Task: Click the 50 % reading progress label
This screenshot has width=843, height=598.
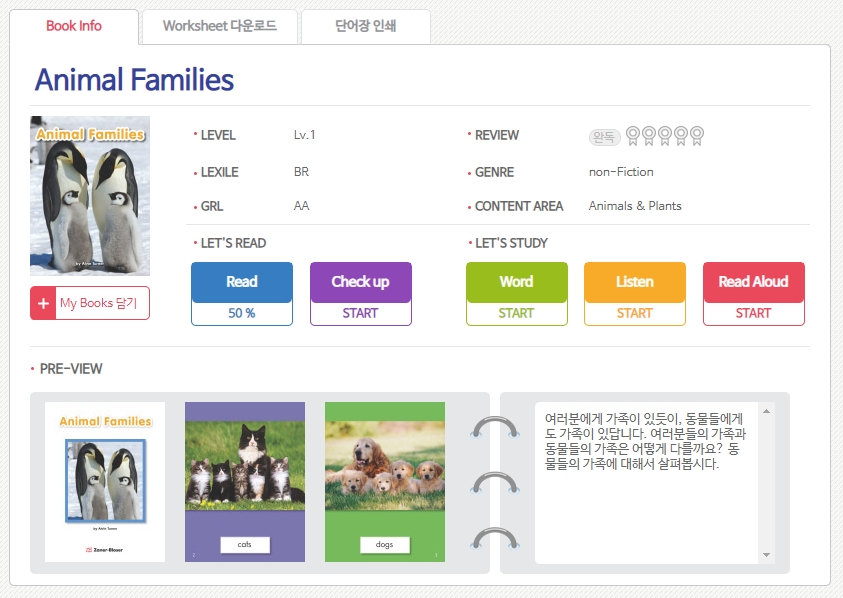Action: [242, 313]
